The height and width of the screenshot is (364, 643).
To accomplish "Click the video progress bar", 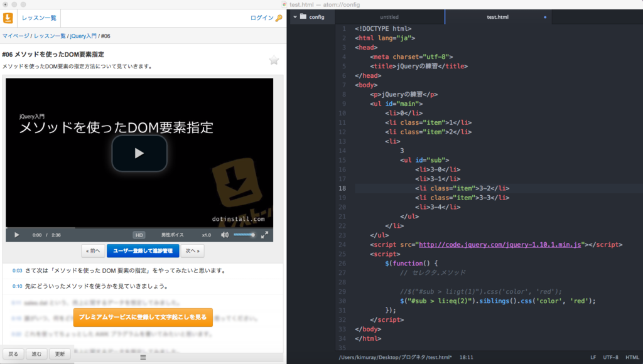I will tap(139, 227).
